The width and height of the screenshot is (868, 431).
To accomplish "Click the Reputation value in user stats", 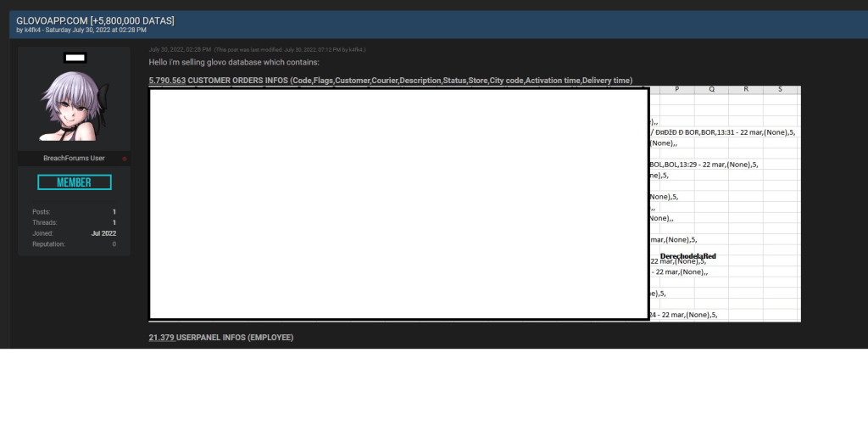I will click(x=114, y=244).
